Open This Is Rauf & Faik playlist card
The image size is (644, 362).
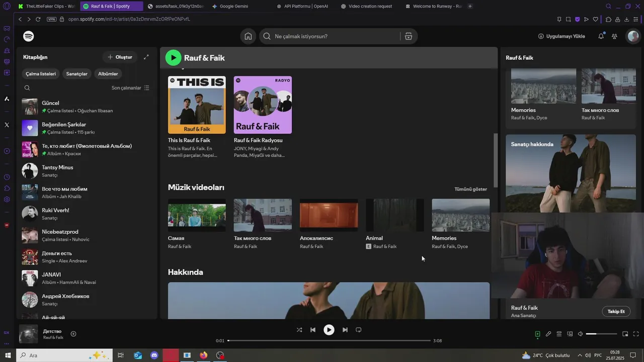[197, 118]
